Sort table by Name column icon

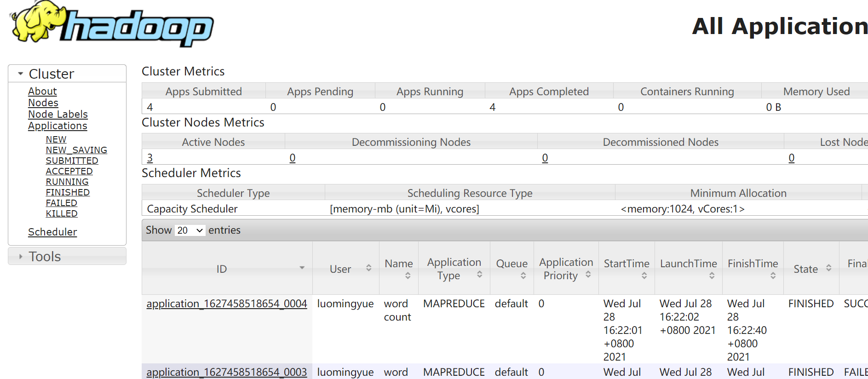coord(408,276)
